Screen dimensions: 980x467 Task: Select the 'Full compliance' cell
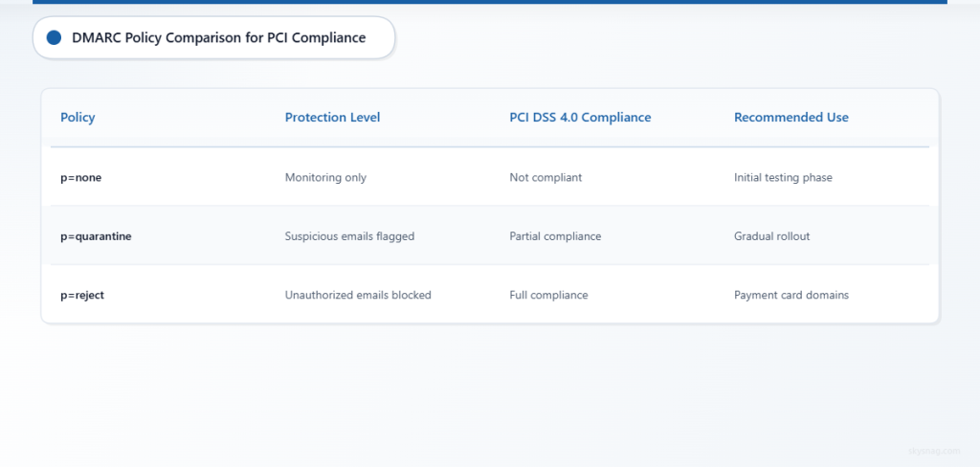[x=548, y=295]
